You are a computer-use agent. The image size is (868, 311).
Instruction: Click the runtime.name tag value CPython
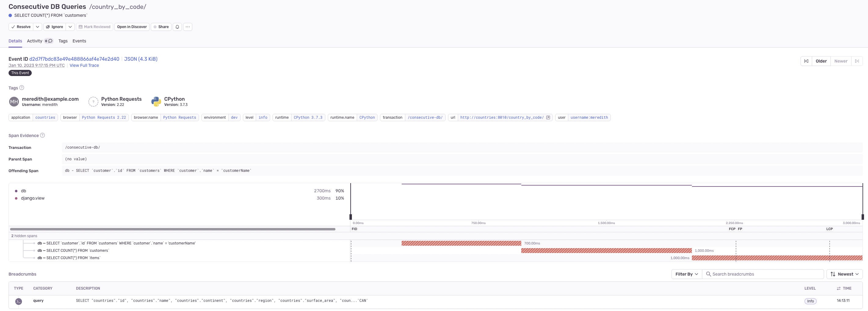point(367,118)
